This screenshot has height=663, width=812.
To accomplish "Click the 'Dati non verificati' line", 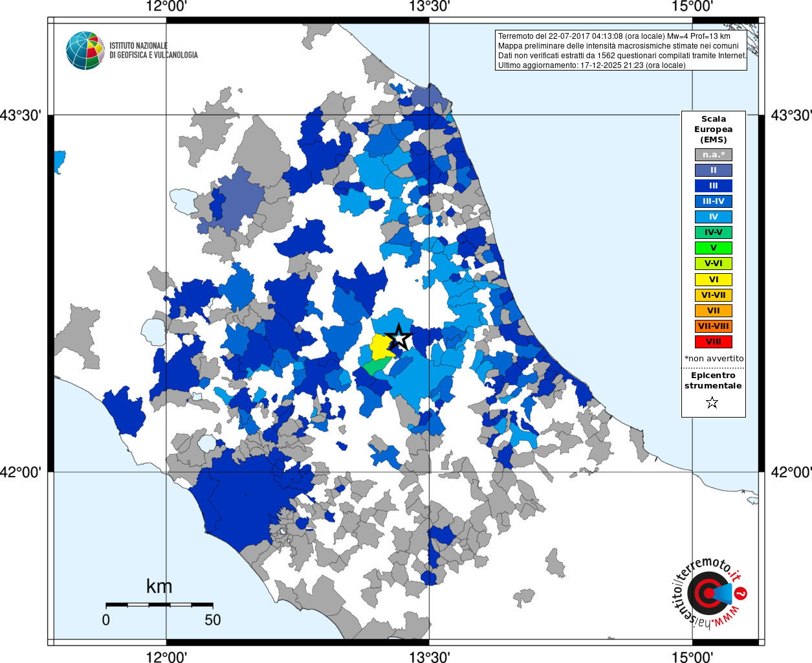I will (622, 56).
